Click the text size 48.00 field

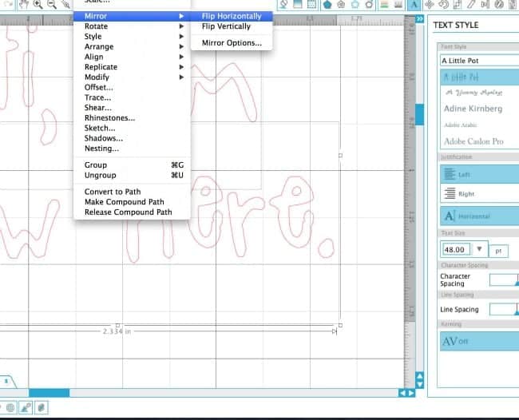click(457, 250)
